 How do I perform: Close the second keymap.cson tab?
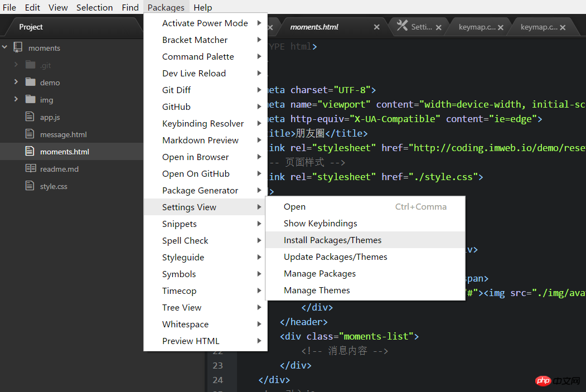[563, 27]
